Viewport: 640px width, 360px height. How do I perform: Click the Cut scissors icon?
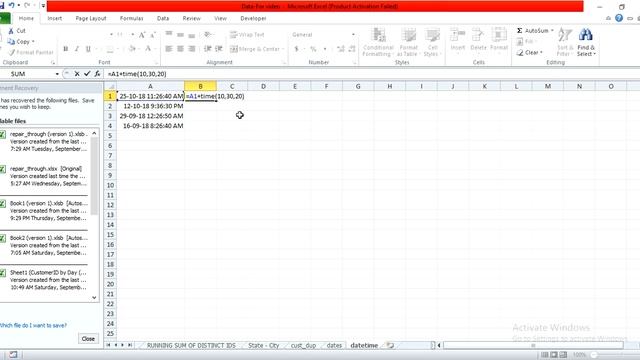pyautogui.click(x=11, y=31)
